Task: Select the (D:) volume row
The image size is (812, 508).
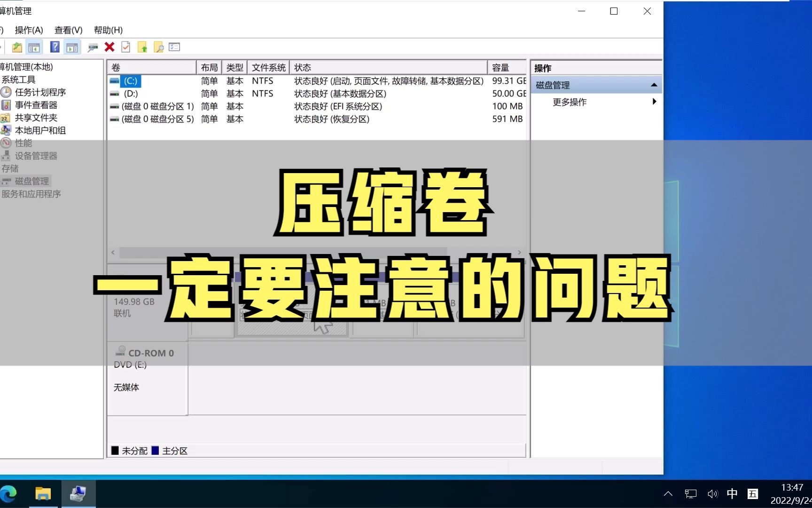Action: point(317,94)
